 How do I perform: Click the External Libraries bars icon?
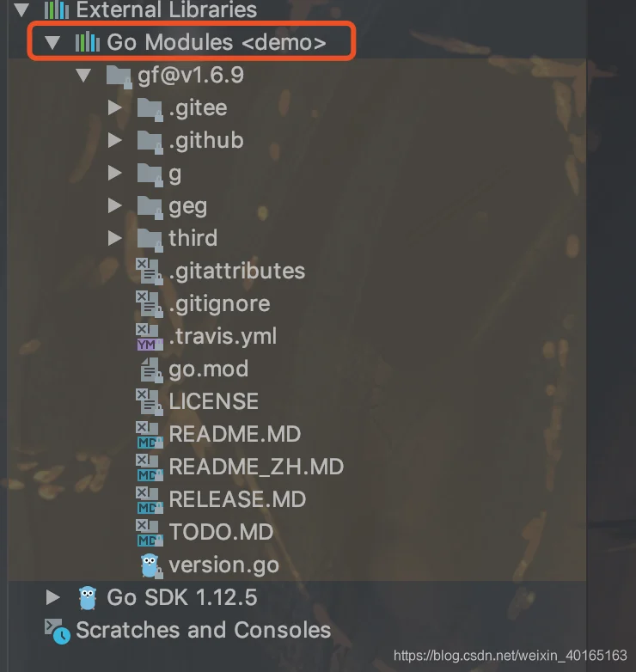tap(57, 9)
